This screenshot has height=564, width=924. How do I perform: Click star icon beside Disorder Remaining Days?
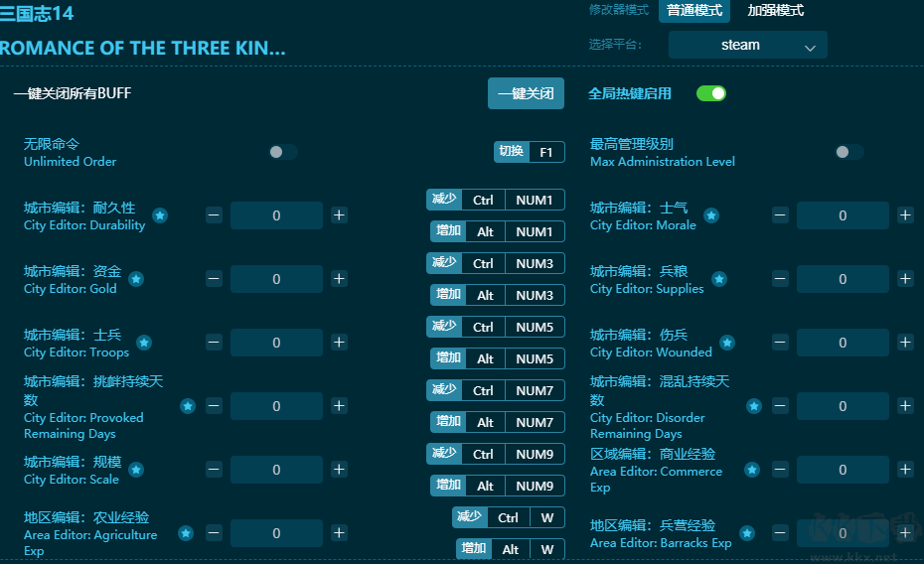[x=754, y=406]
